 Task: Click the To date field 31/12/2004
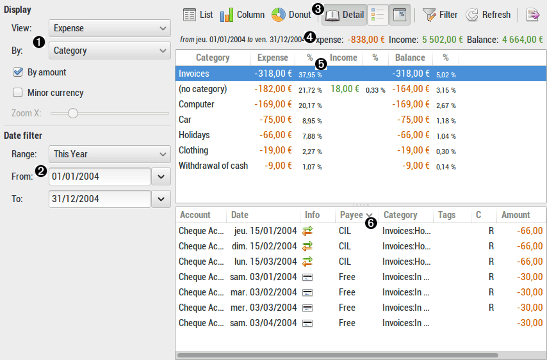pyautogui.click(x=100, y=199)
